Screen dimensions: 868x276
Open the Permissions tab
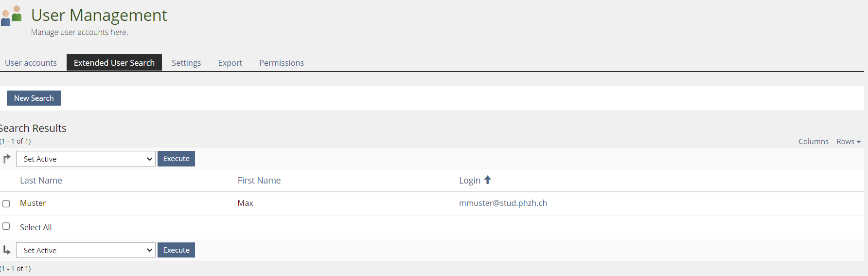click(282, 63)
